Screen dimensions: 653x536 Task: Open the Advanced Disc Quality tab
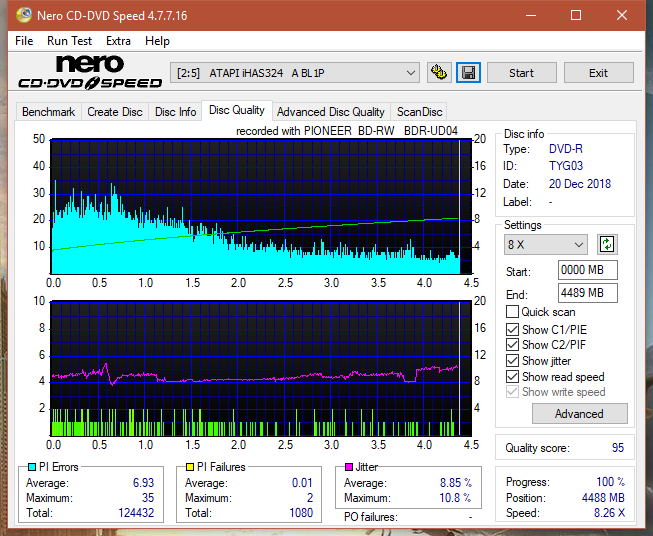click(x=331, y=112)
